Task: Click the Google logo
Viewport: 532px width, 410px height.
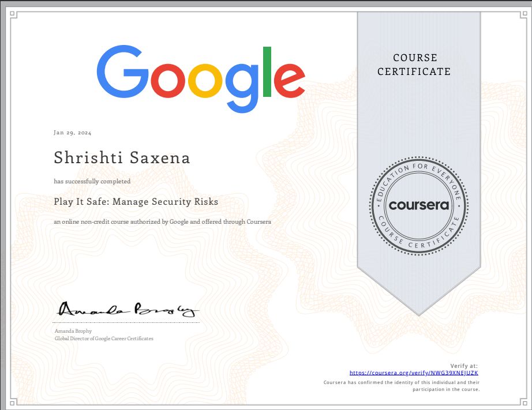Action: click(x=201, y=78)
